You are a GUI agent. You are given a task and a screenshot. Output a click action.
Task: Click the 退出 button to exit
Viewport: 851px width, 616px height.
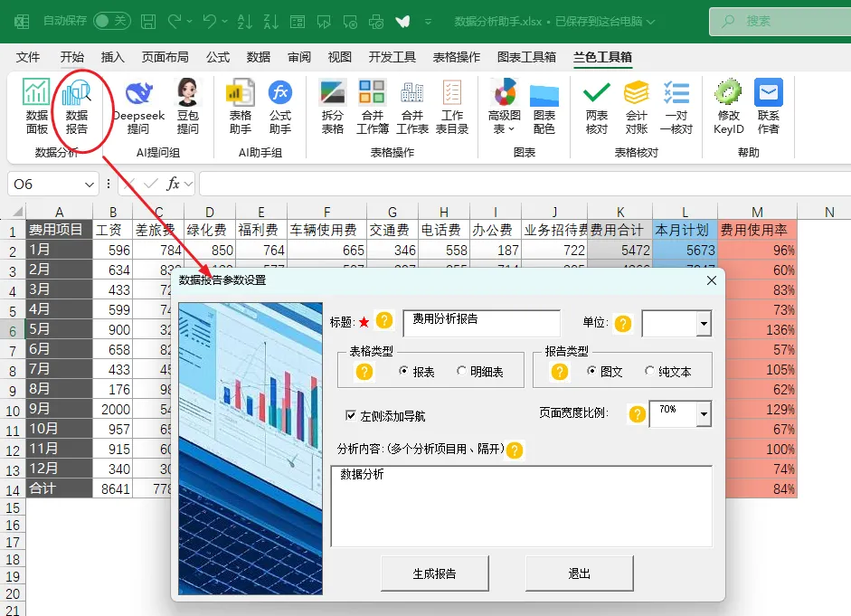[x=579, y=573]
